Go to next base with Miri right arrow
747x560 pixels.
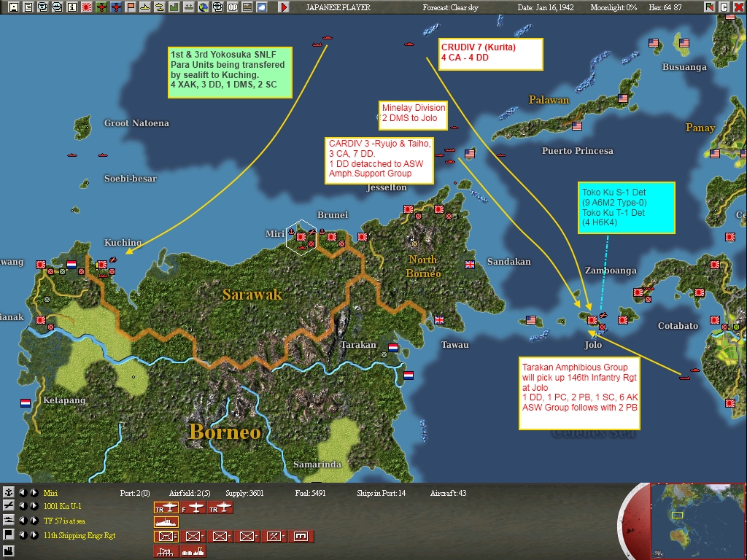(x=34, y=492)
